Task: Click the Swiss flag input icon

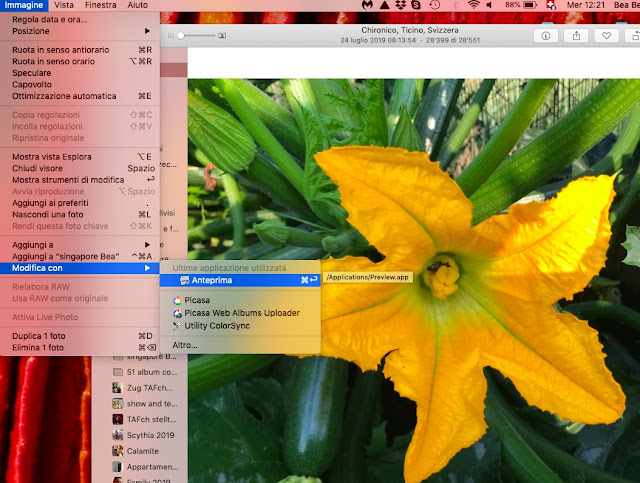Action: 551,5
